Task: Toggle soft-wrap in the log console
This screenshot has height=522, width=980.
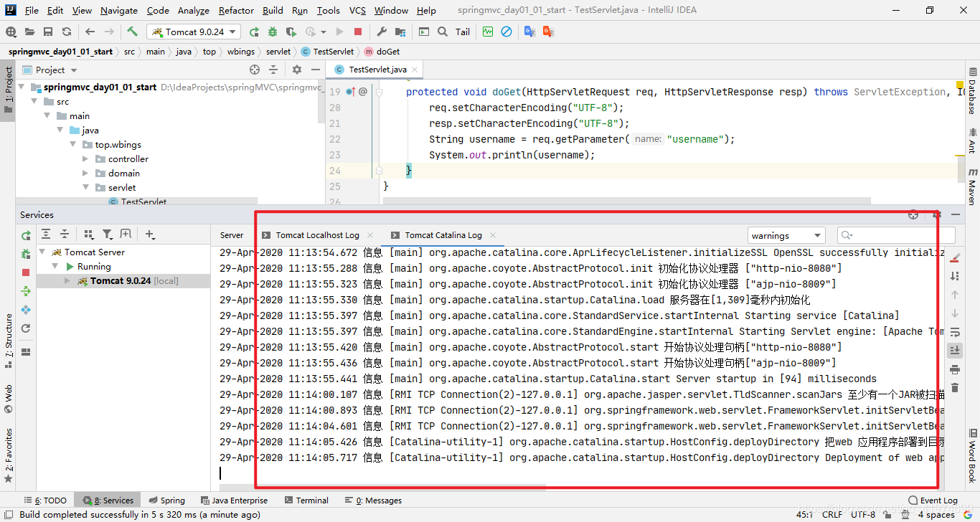Action: tap(954, 332)
